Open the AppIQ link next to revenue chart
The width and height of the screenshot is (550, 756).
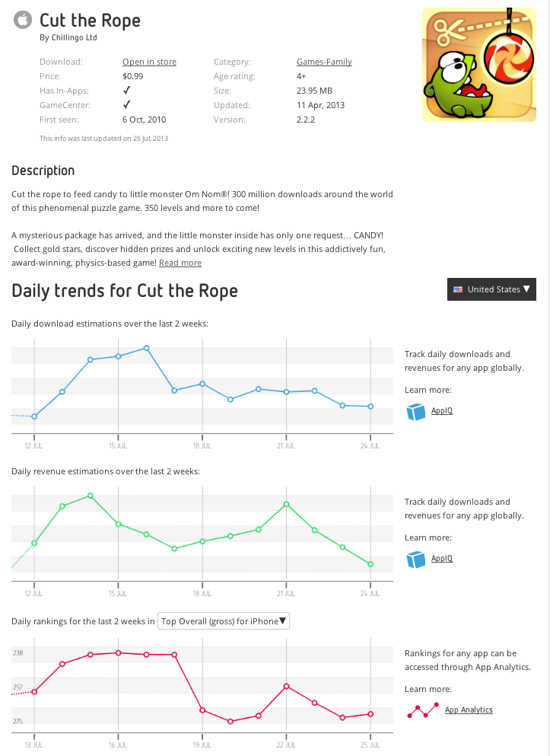point(441,558)
